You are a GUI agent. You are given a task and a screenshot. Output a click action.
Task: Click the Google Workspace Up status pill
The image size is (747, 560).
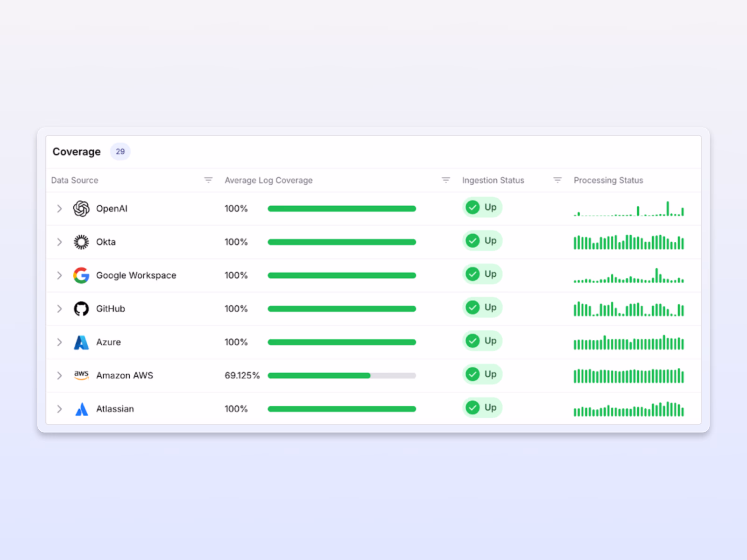pyautogui.click(x=482, y=274)
